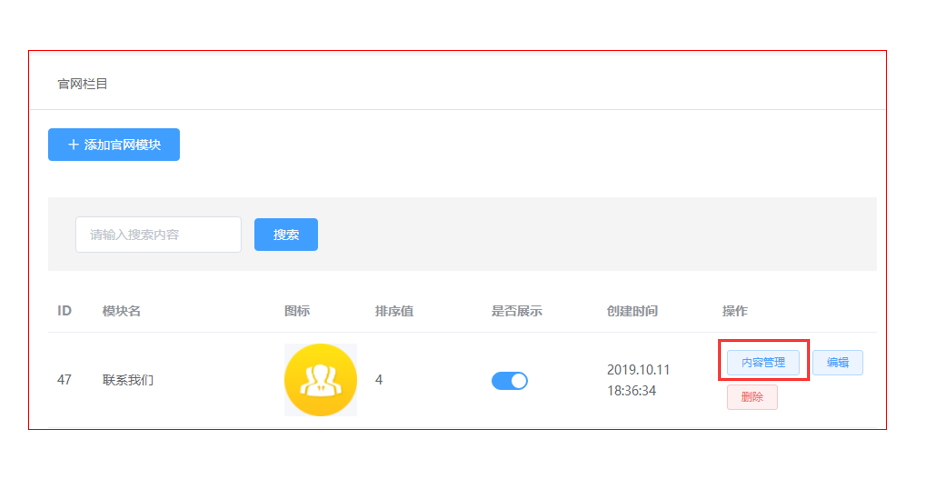The height and width of the screenshot is (483, 929).
Task: Select the 官网栏目 heading
Action: 82,84
